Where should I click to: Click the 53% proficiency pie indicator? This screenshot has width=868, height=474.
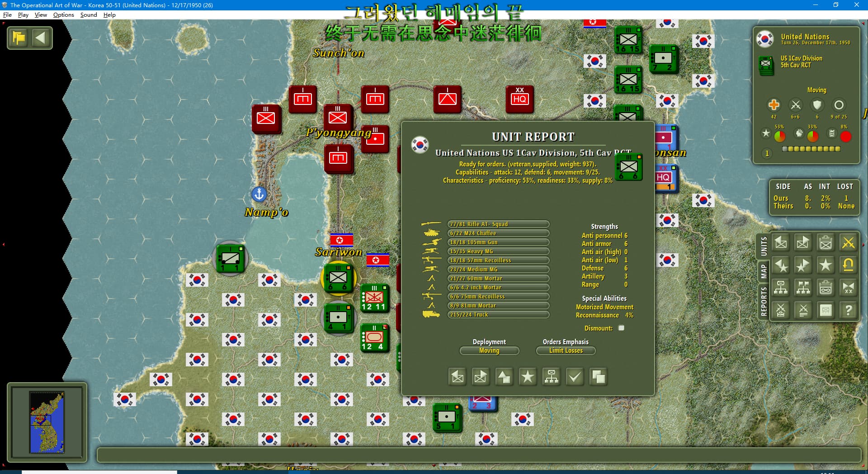pos(780,136)
